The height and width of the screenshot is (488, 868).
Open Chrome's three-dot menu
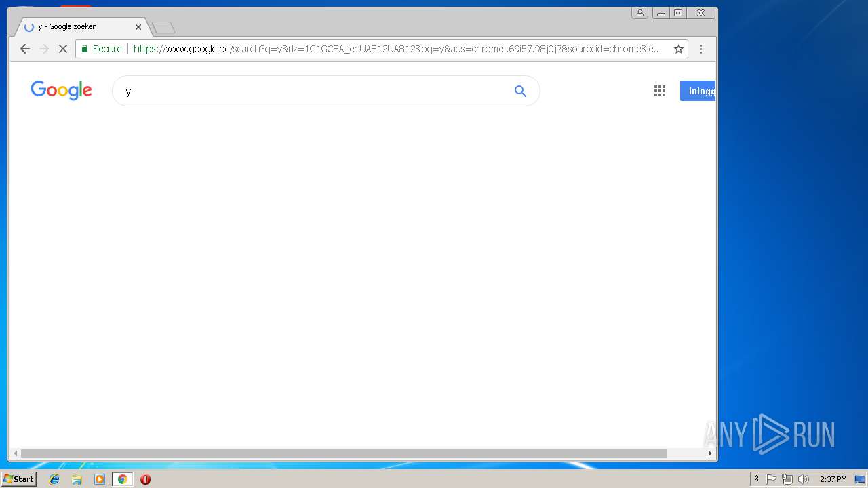(x=701, y=49)
